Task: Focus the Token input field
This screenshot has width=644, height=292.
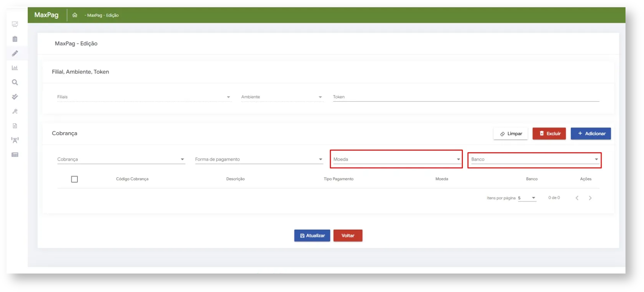Action: pos(466,97)
